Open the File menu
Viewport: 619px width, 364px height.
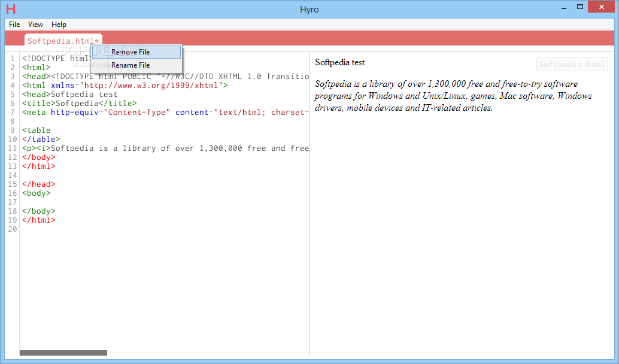pyautogui.click(x=14, y=25)
